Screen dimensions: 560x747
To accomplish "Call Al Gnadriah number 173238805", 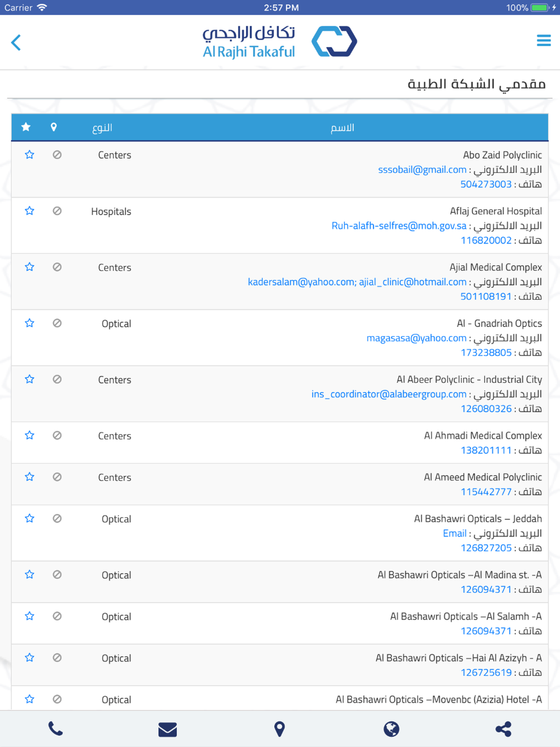I will (x=486, y=352).
